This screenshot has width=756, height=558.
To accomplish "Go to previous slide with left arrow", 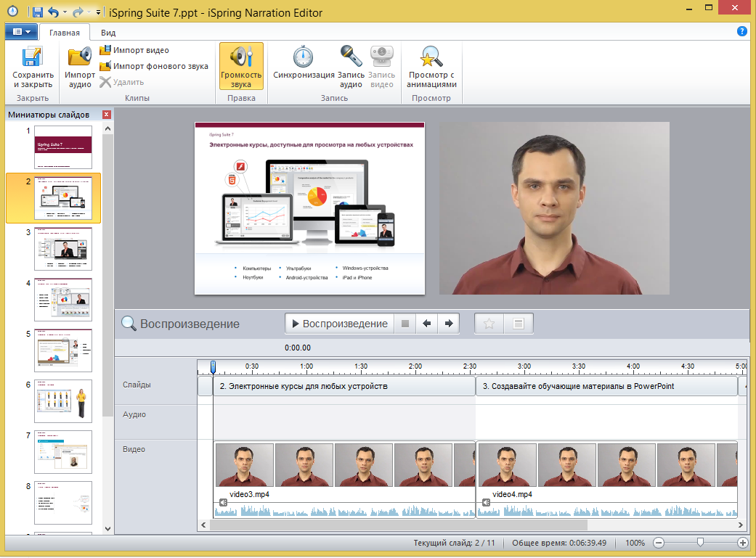I will 427,324.
